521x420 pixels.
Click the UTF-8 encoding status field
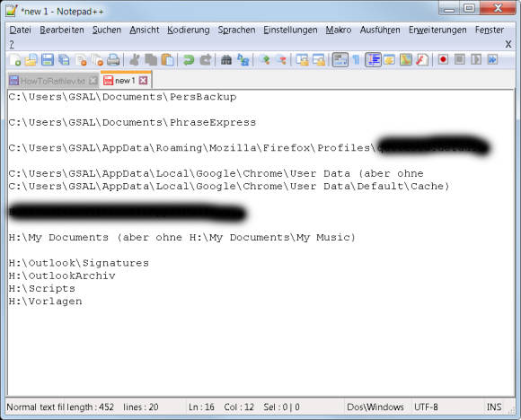tap(426, 407)
